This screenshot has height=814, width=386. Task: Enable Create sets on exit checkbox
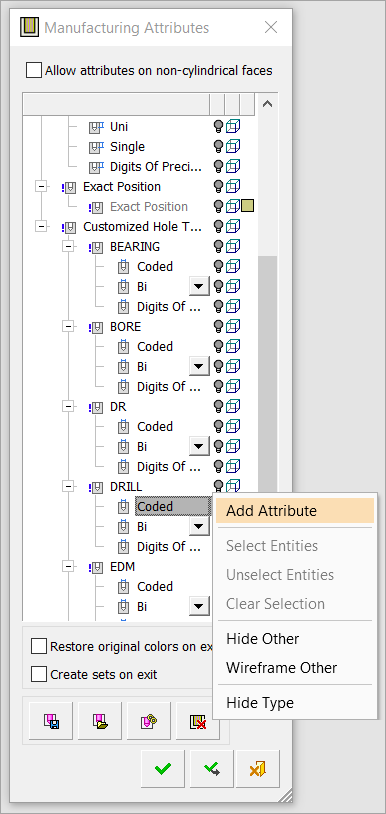[x=39, y=674]
